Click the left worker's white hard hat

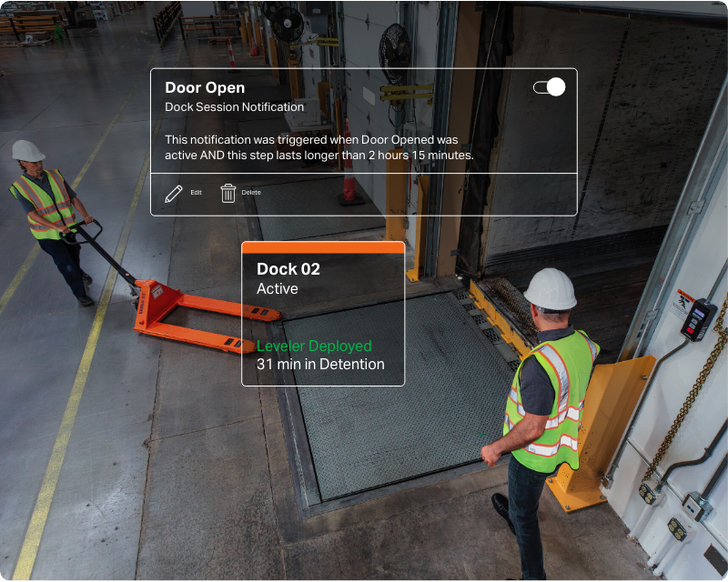[28, 151]
